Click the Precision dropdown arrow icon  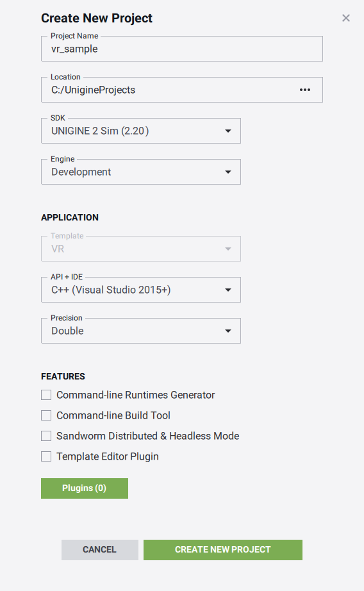coord(228,331)
